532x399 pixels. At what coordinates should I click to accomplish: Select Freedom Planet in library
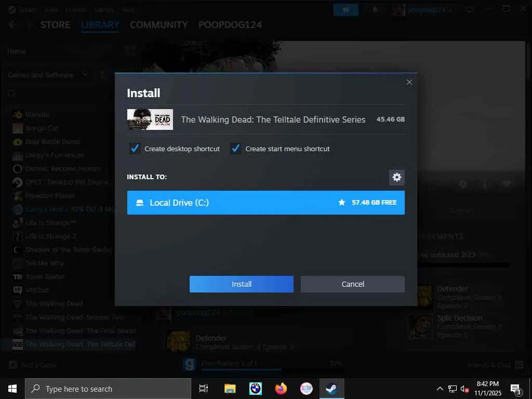click(x=50, y=196)
